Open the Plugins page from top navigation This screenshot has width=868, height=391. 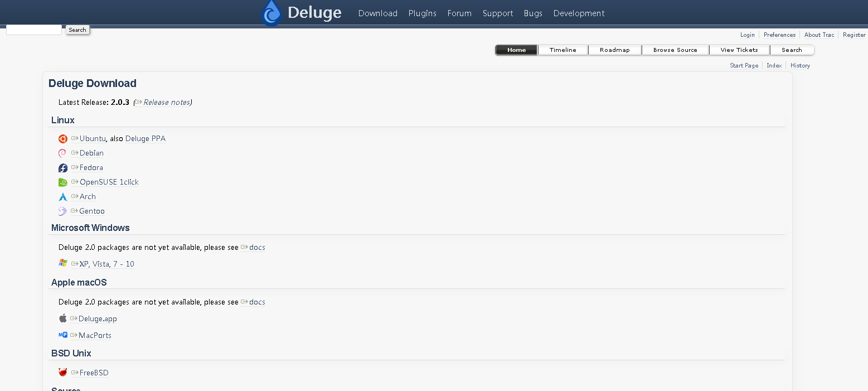pyautogui.click(x=423, y=13)
